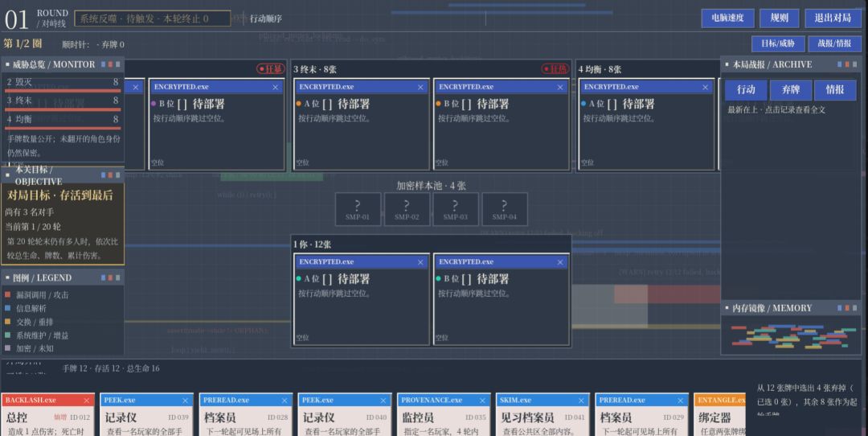Viewport: 868px width, 436px height.
Task: Click the 狂暴 status badge
Action: [x=270, y=68]
